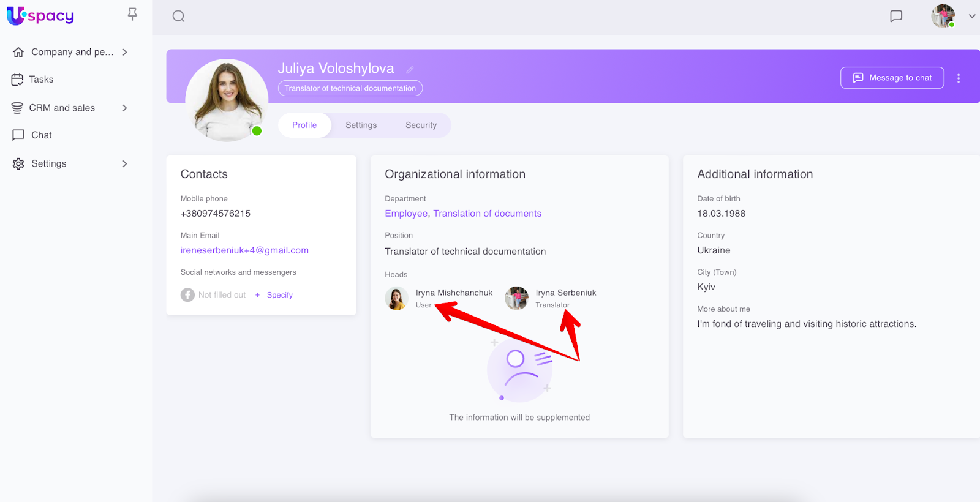Viewport: 980px width, 502px height.
Task: Click the Uspacy logo
Action: (40, 16)
